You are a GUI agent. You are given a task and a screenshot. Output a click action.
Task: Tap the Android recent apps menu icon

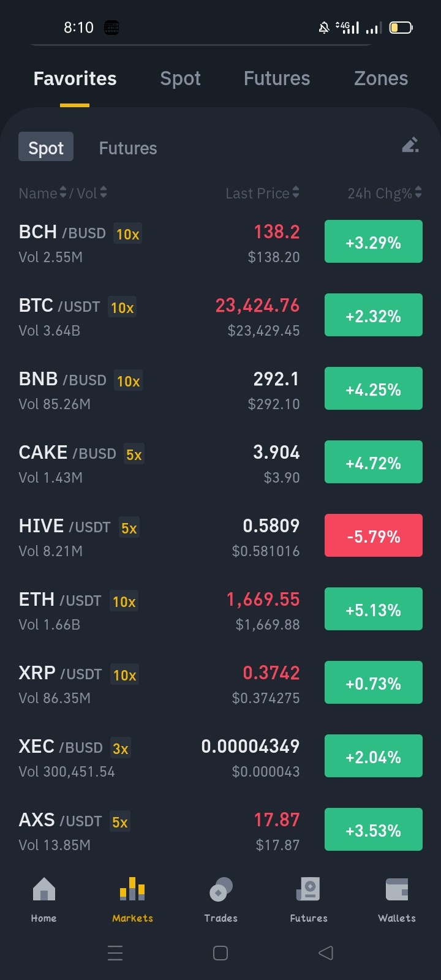pos(115,952)
